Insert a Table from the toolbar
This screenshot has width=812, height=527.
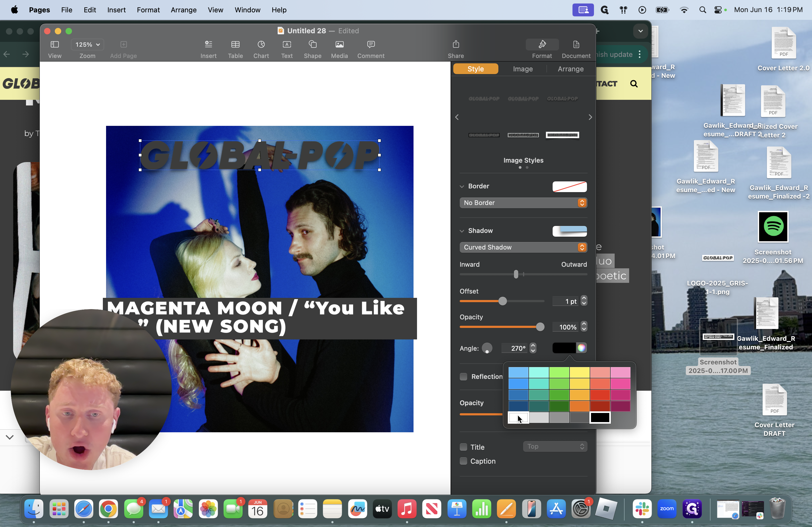(235, 45)
